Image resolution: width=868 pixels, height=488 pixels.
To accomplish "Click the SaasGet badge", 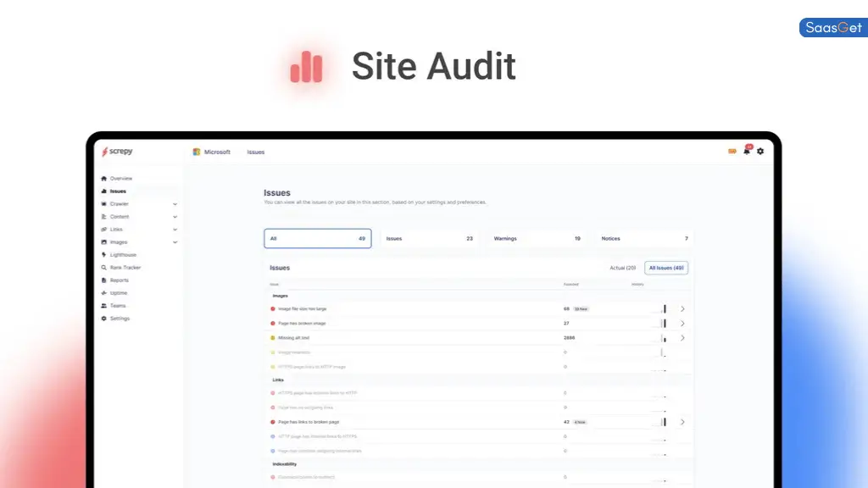I will pos(833,28).
